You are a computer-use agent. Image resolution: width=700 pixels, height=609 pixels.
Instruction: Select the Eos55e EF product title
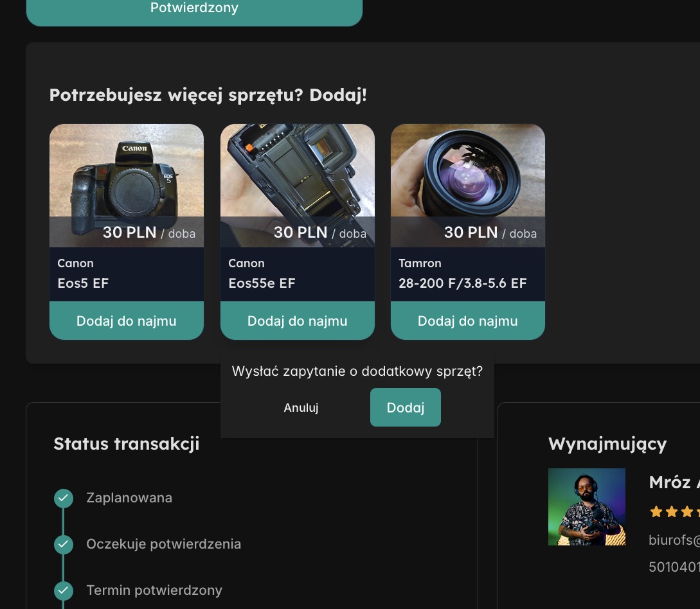click(262, 283)
